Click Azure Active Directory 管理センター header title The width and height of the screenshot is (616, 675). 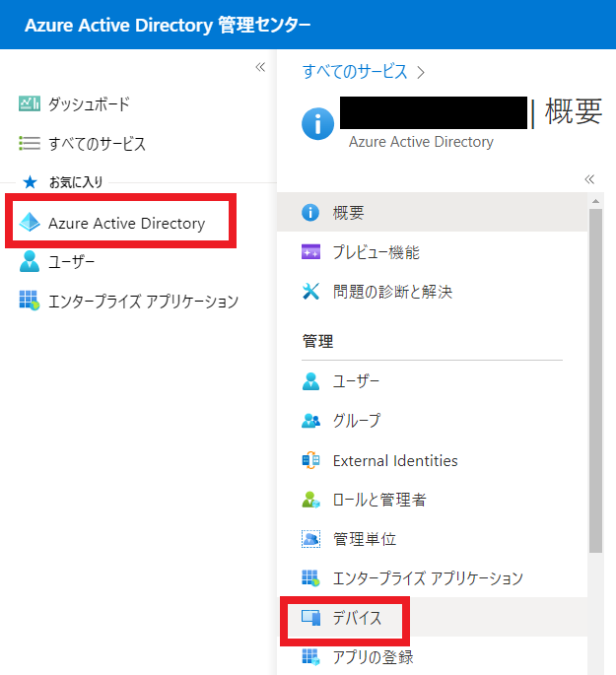click(x=168, y=25)
